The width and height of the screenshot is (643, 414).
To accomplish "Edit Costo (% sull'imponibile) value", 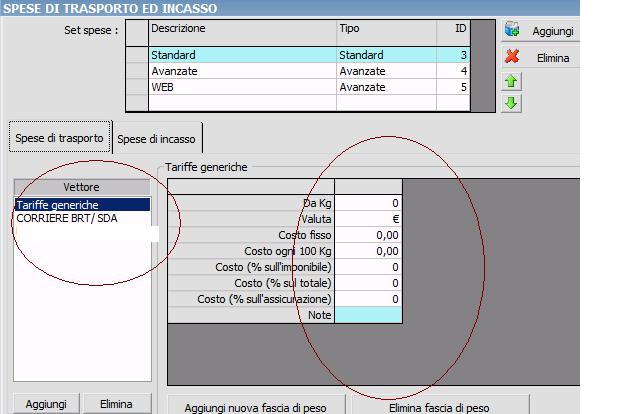I will [368, 267].
